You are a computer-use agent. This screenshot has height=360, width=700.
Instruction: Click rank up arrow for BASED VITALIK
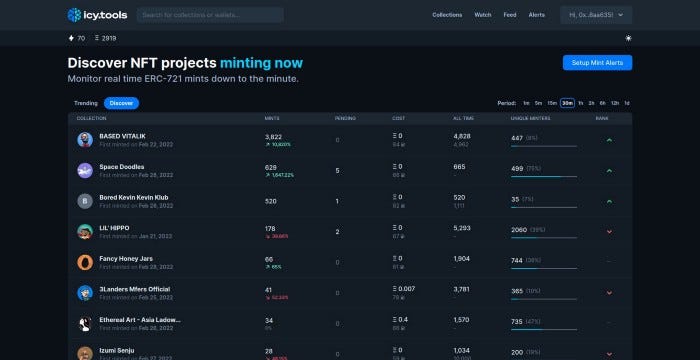pos(609,140)
